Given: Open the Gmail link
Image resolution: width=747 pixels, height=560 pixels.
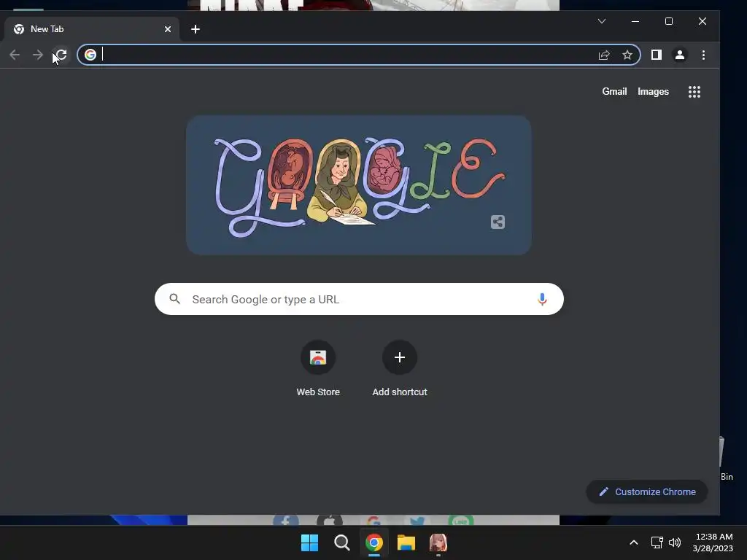Looking at the screenshot, I should pos(614,91).
